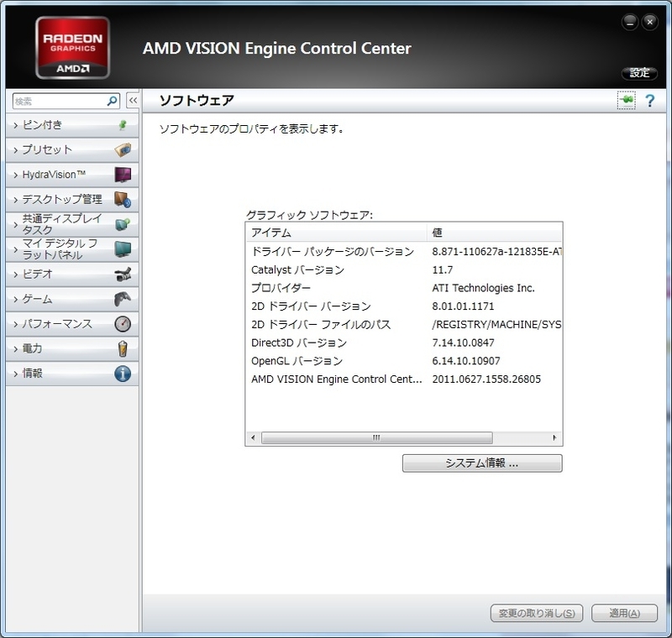Close the Control Center window
Image resolution: width=672 pixels, height=638 pixels.
pyautogui.click(x=649, y=23)
